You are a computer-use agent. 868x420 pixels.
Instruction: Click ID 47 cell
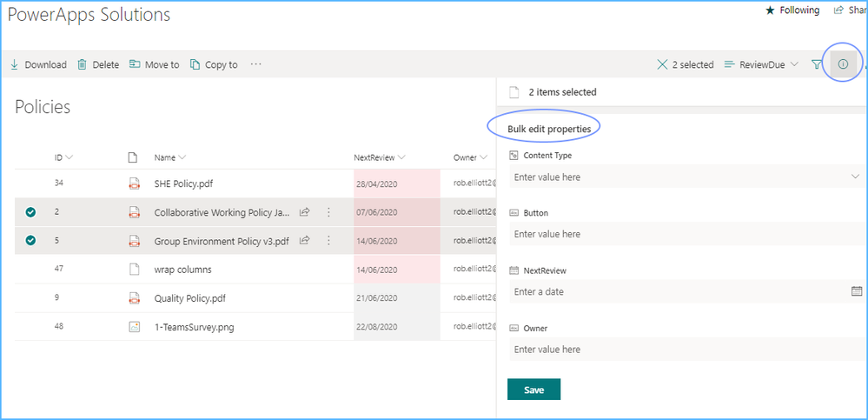click(59, 269)
